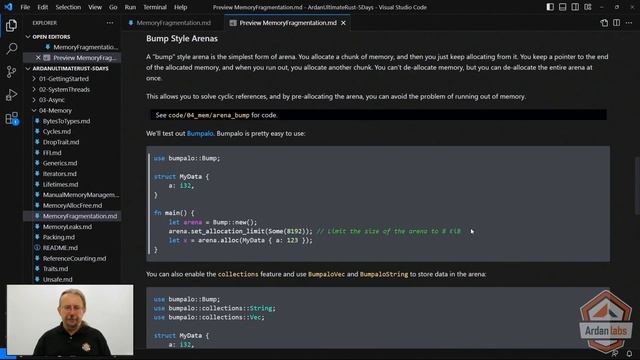Open the Help menu
640x360 pixels.
180,7
